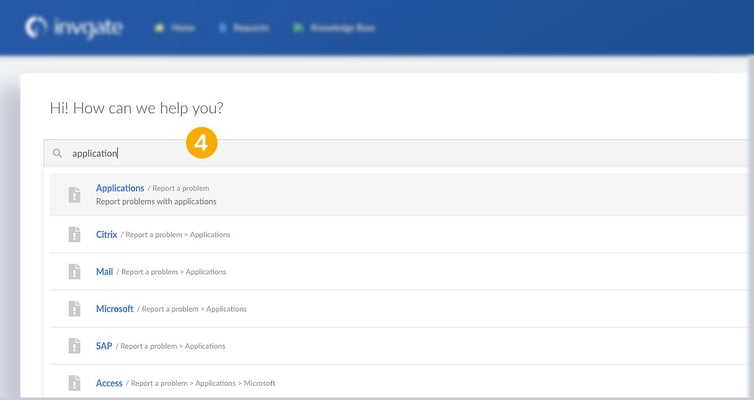This screenshot has width=754, height=400.
Task: Click the document icon beside Citrix
Action: (x=74, y=235)
